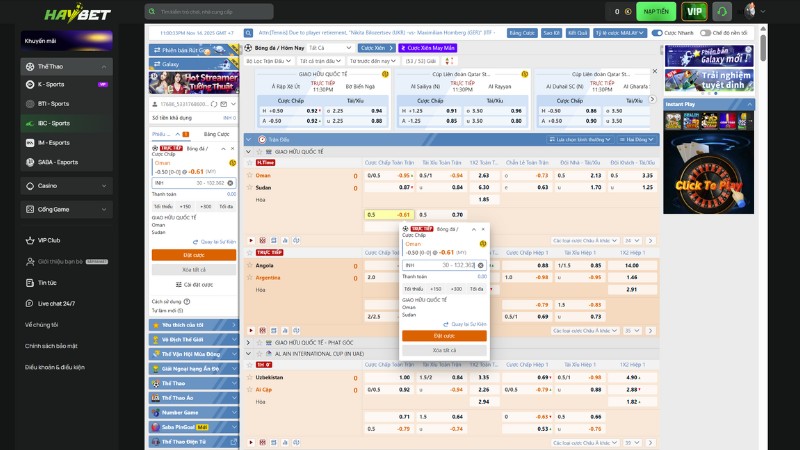
Task: Open the VIP badge in header
Action: (x=694, y=11)
